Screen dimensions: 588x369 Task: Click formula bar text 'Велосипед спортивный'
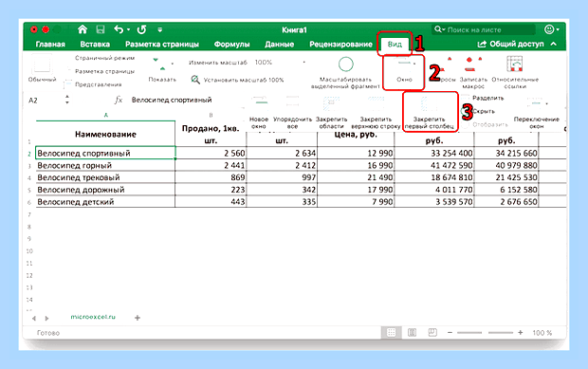172,100
